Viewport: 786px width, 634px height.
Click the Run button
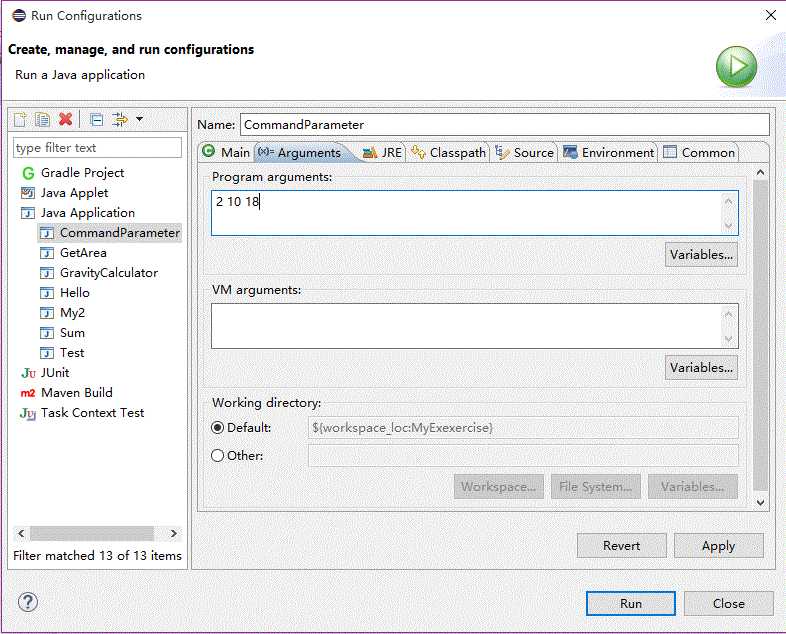tap(630, 603)
